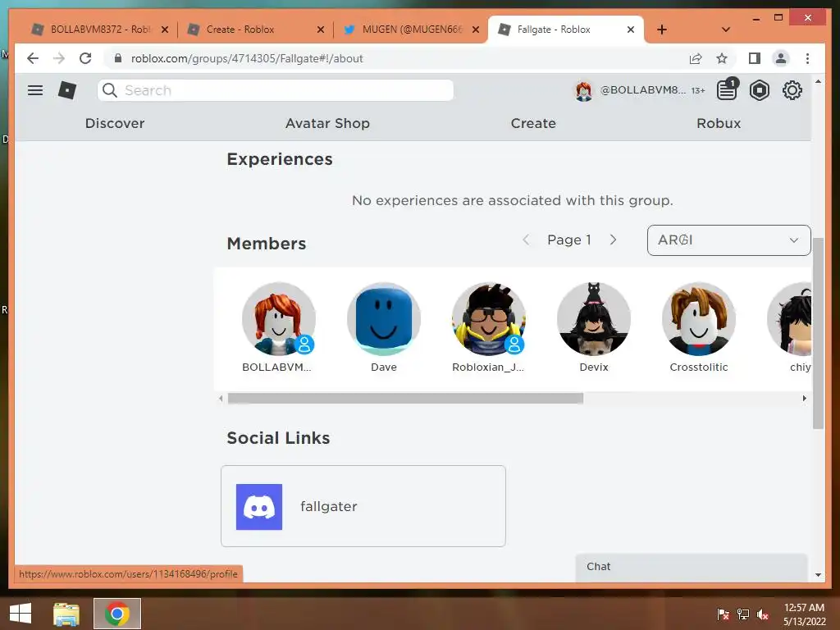Open Avatar Shop in navigation bar
This screenshot has height=630, width=840.
327,123
